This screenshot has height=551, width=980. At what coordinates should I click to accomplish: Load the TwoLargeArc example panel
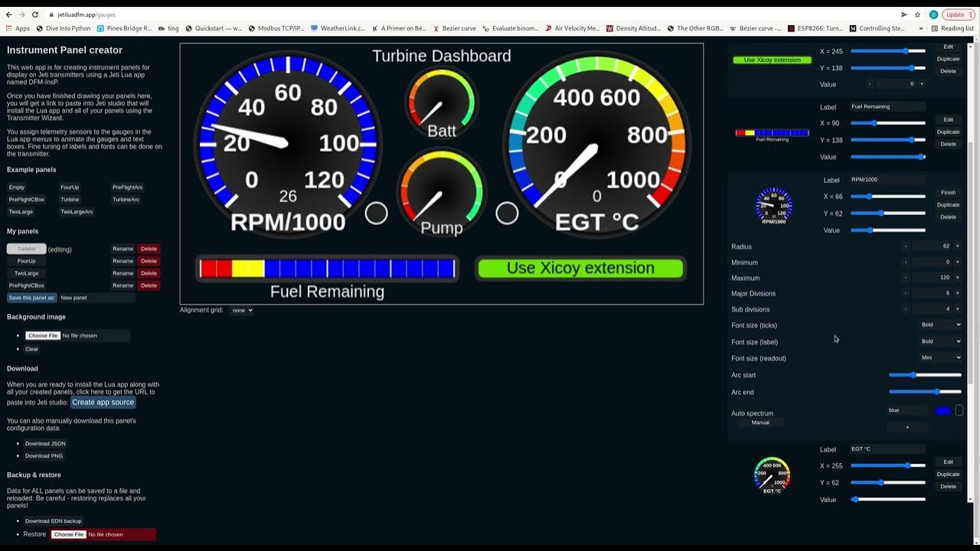[77, 211]
